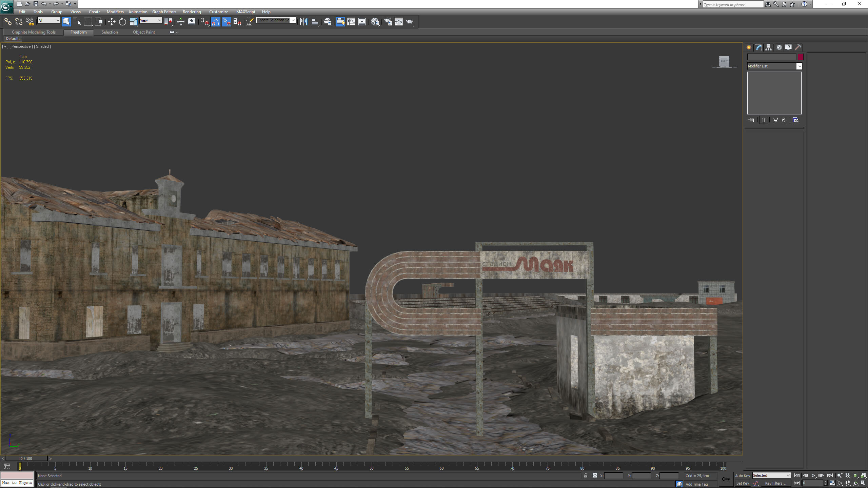868x488 pixels.
Task: Click the Unlink Selection tool
Action: point(19,22)
